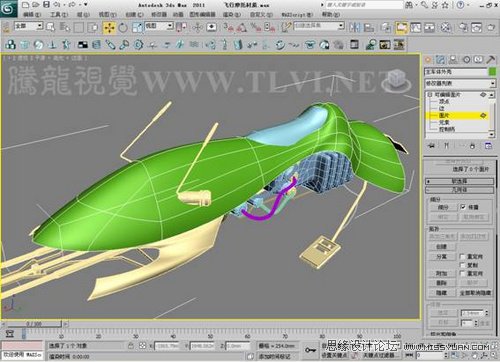Click the Save File icon in quick access toolbar
Viewport: 500px width, 362px height.
(x=46, y=4)
